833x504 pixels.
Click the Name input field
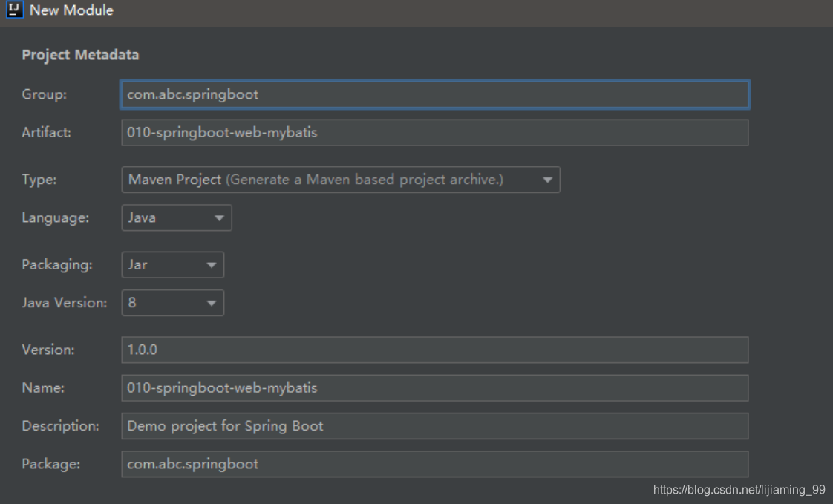(x=435, y=388)
